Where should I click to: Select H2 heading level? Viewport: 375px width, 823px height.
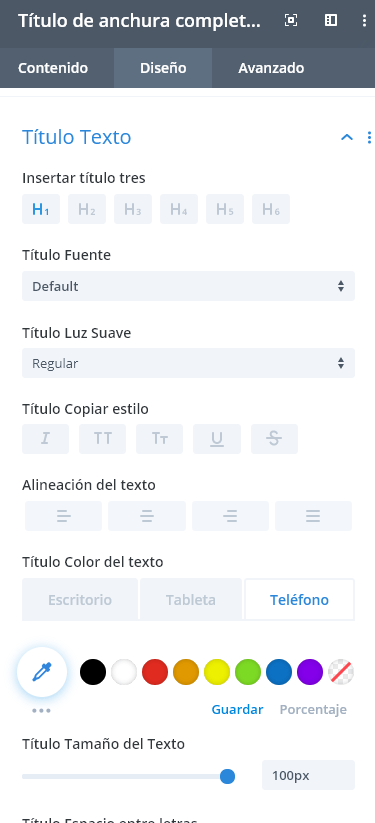pos(87,209)
